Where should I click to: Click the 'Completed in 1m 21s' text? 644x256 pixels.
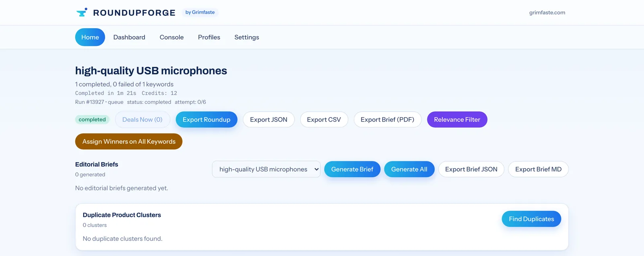[106, 93]
